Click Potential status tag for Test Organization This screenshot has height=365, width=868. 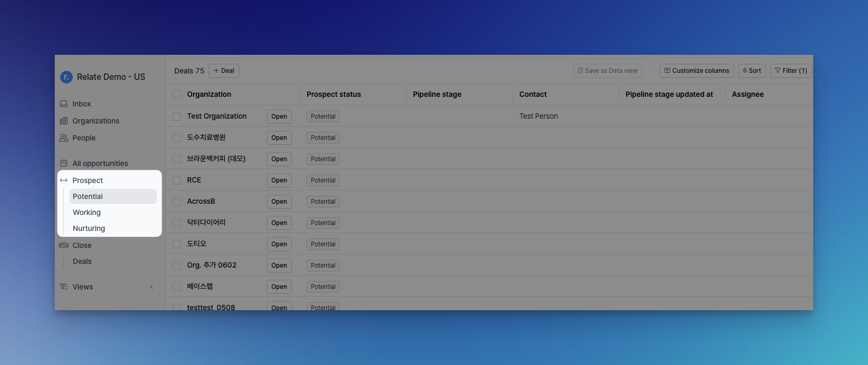pyautogui.click(x=323, y=117)
